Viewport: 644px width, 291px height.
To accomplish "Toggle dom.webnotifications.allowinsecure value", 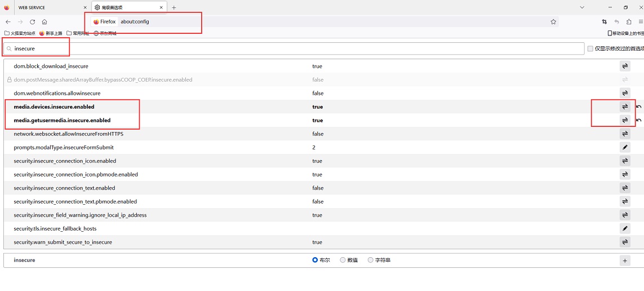I will tap(625, 93).
